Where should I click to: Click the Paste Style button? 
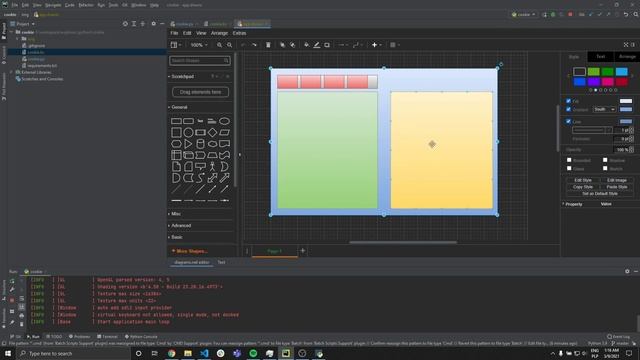(x=617, y=187)
